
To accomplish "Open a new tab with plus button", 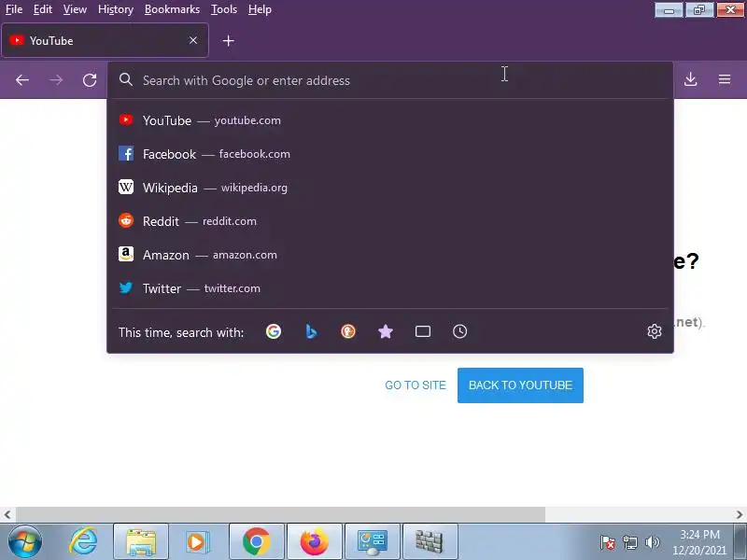I will [228, 41].
